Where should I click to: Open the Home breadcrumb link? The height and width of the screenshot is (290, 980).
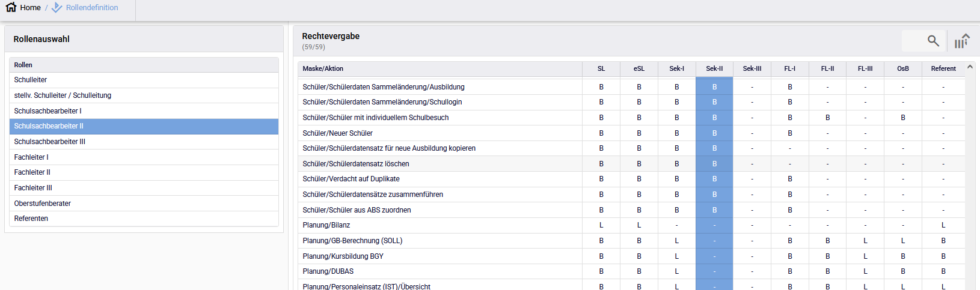(x=30, y=8)
